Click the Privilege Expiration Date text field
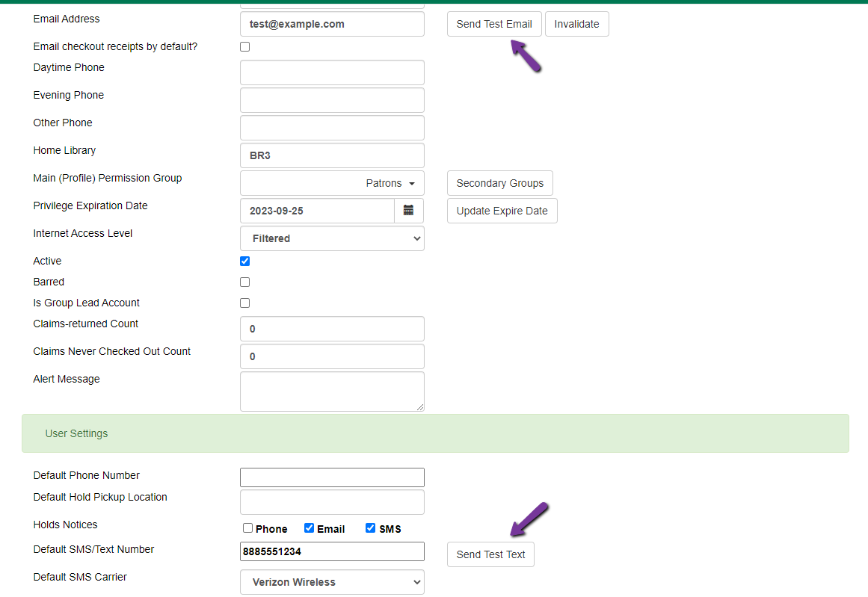 click(x=317, y=211)
